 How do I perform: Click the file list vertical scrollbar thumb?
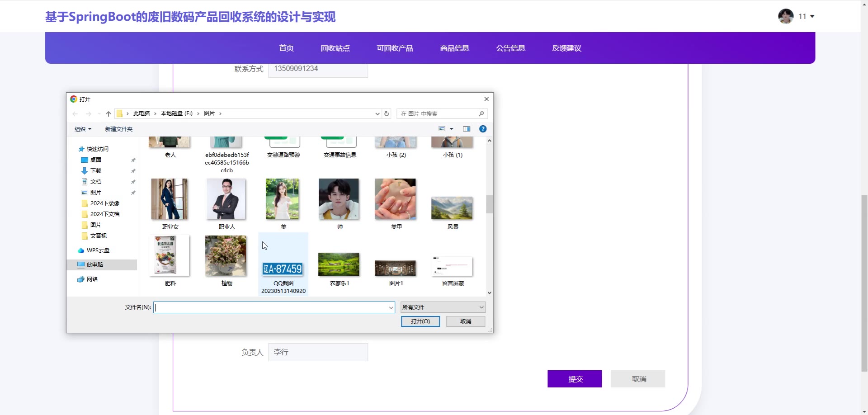tap(489, 204)
